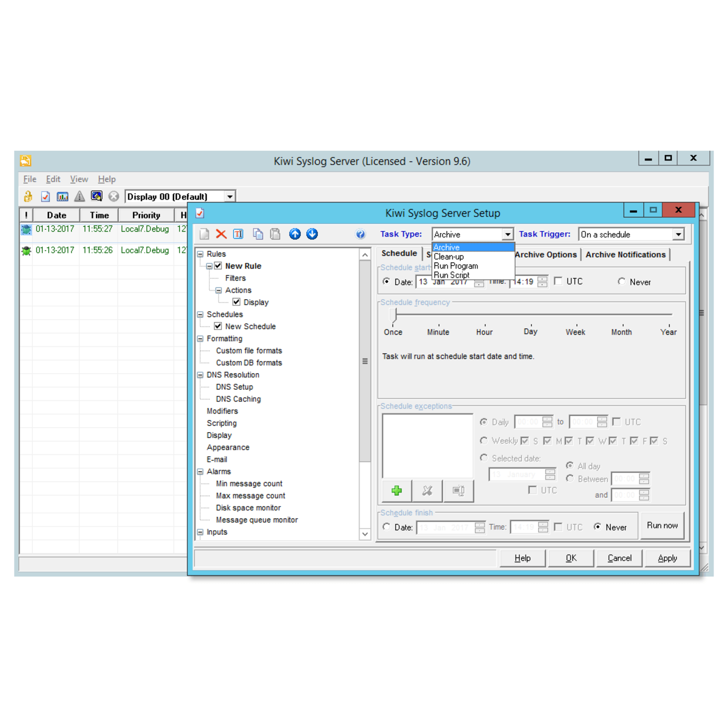Delete selected rule using the red X icon

(221, 234)
